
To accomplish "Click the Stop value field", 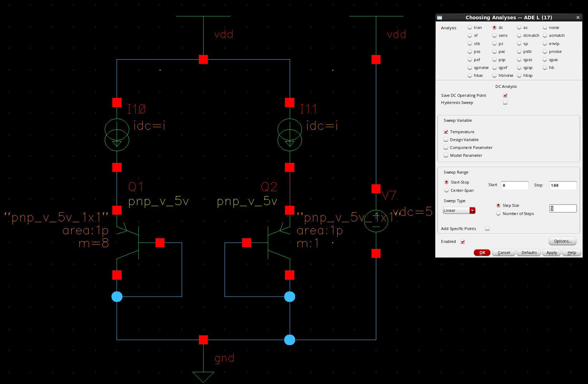I will [563, 185].
